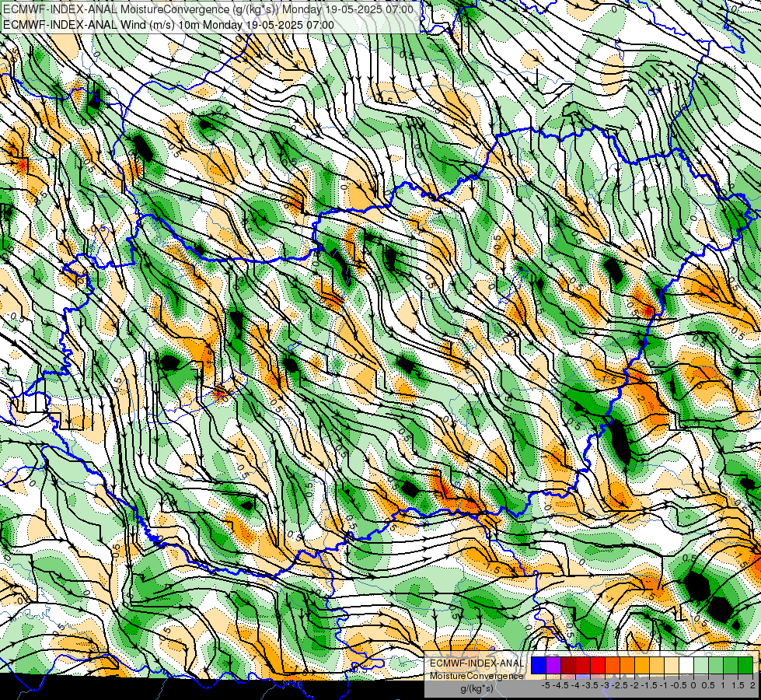Select the dark maroon legend swatch

[568, 666]
